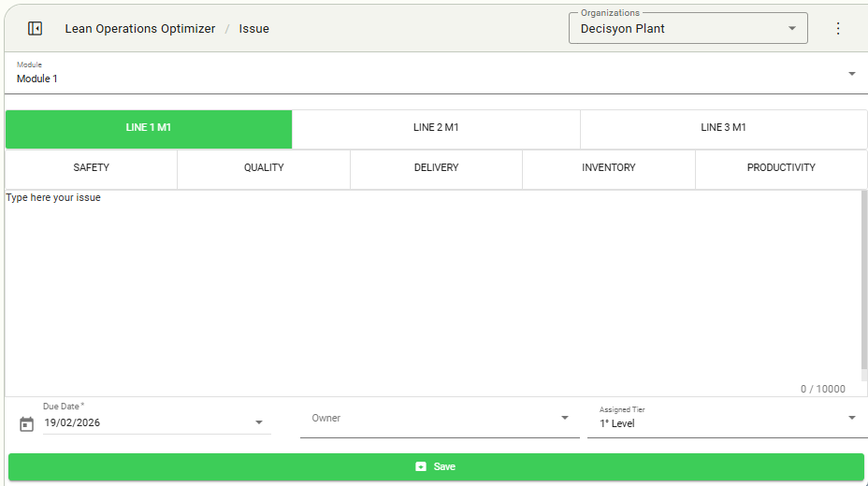Toggle the sidebar panel icon
The image size is (868, 486).
click(35, 29)
